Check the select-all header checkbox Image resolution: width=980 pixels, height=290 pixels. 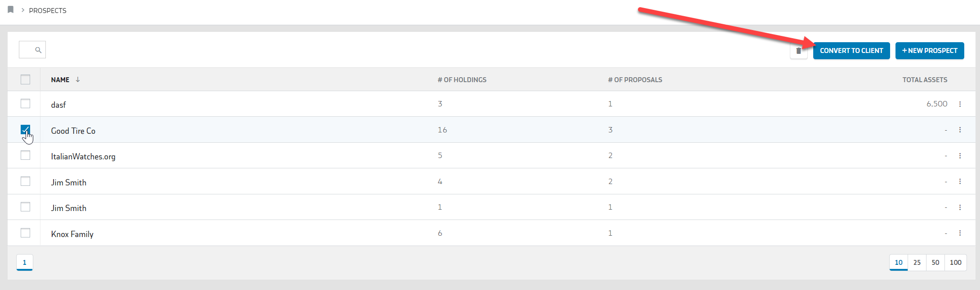coord(26,79)
